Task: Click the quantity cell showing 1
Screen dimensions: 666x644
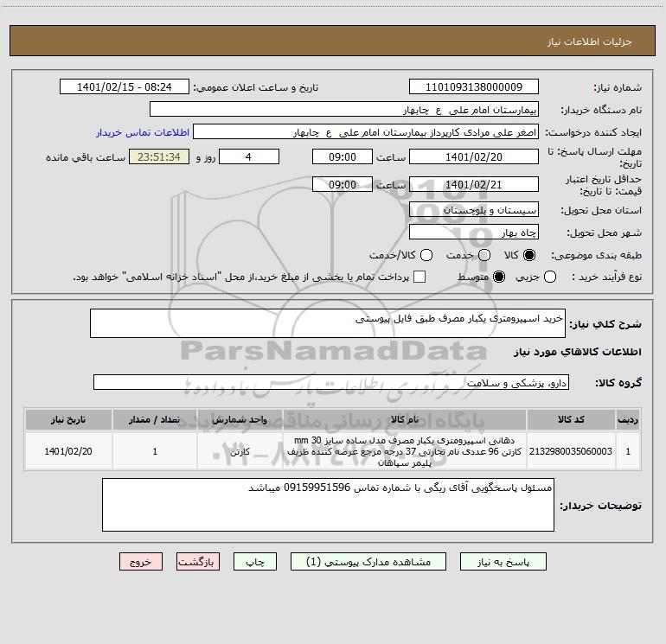Action: [x=155, y=451]
